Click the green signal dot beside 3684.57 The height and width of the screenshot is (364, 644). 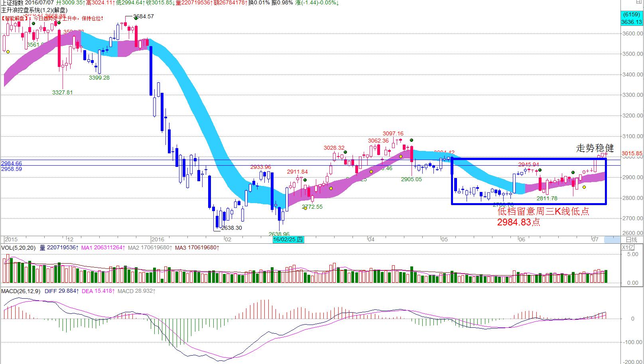tap(136, 19)
